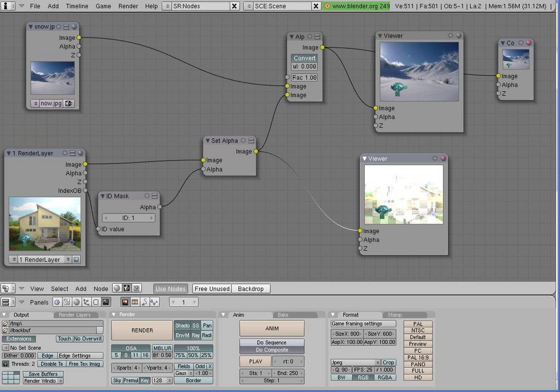Select the Sound block sub-context icon
560x392 pixels.
[154, 302]
